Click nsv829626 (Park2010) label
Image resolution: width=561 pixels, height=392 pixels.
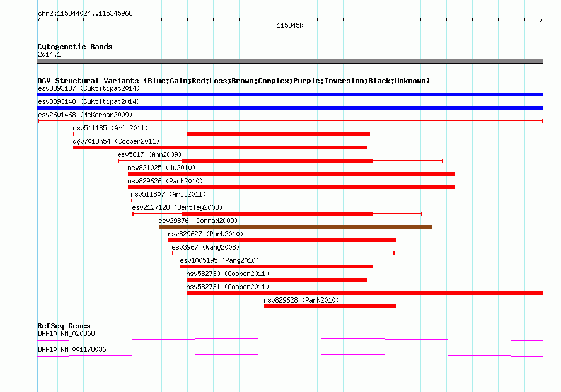165,181
